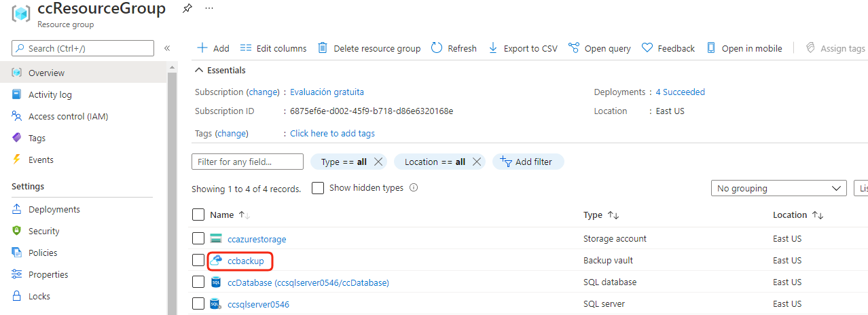Open Properties in the sidebar
Viewport: 868px width, 315px height.
coord(48,274)
